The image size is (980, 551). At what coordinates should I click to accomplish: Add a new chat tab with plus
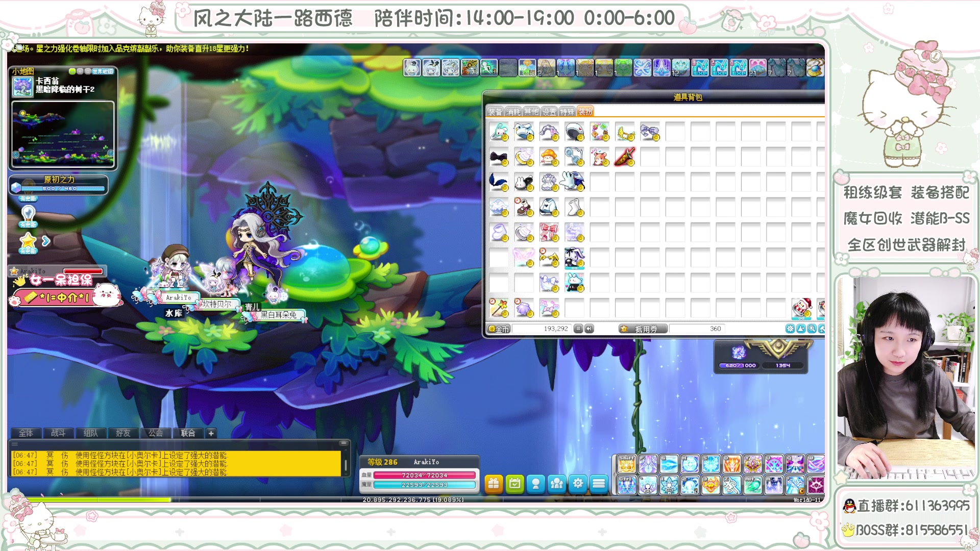tap(211, 433)
